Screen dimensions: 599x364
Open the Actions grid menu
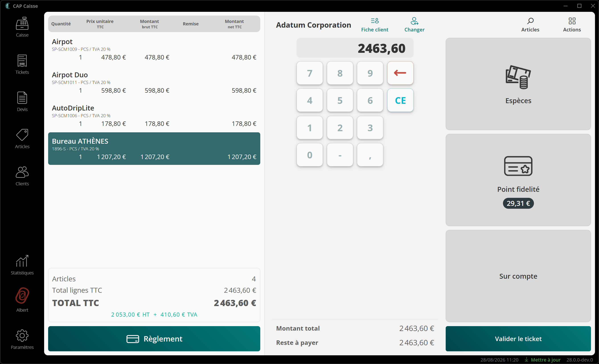[572, 25]
